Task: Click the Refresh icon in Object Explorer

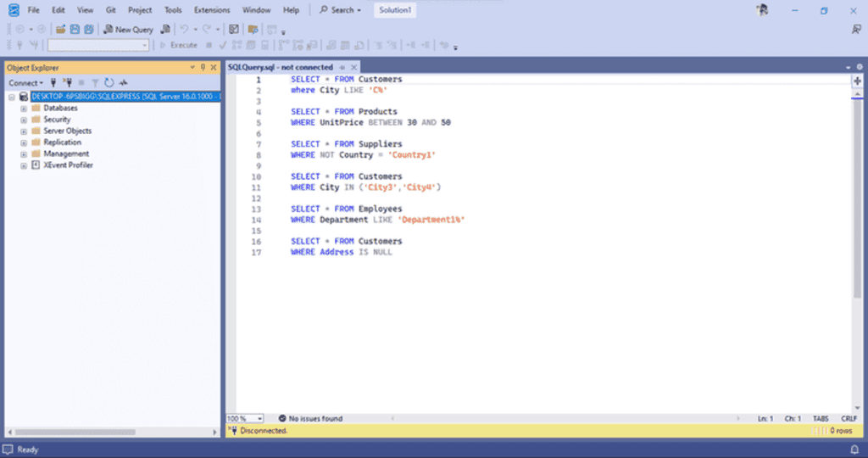Action: click(109, 83)
